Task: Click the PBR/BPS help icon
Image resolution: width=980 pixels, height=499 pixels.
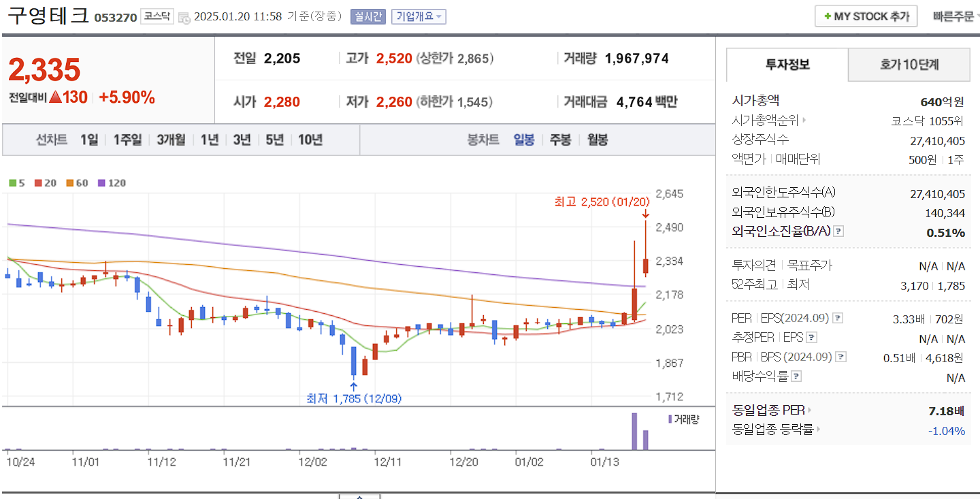Action: [842, 357]
